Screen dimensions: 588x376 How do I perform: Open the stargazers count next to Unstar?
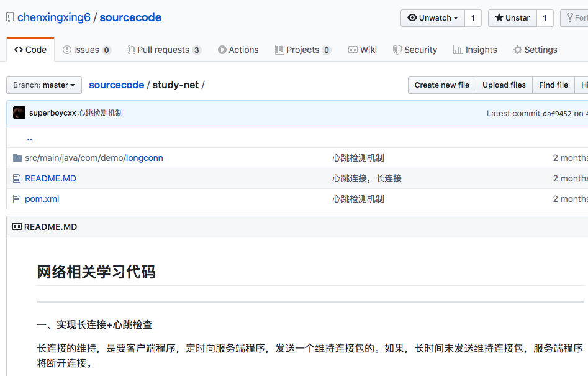545,18
